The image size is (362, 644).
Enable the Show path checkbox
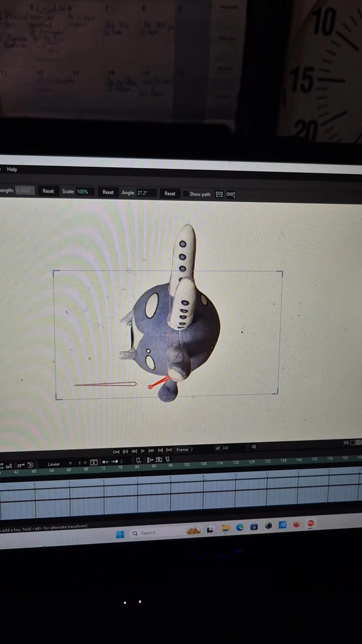pyautogui.click(x=186, y=194)
